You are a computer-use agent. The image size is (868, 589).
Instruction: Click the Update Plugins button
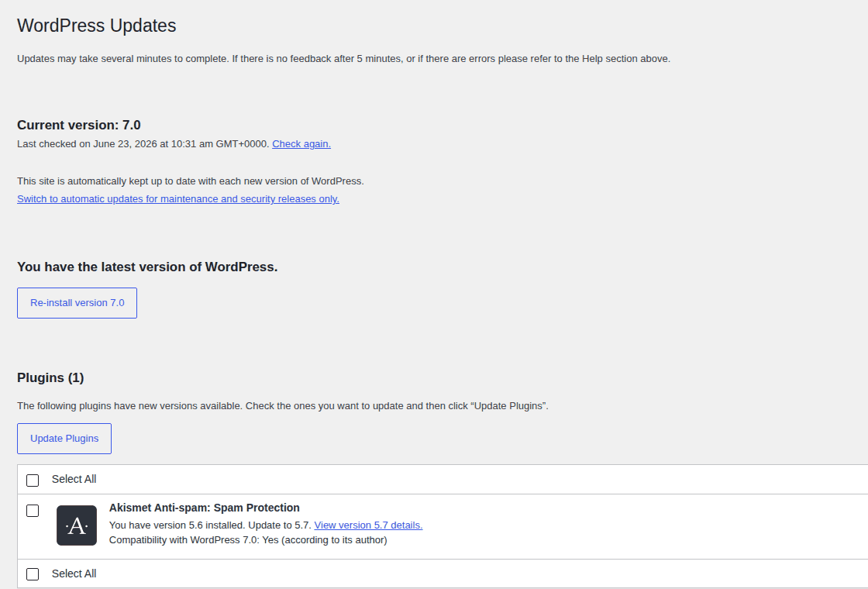point(64,439)
